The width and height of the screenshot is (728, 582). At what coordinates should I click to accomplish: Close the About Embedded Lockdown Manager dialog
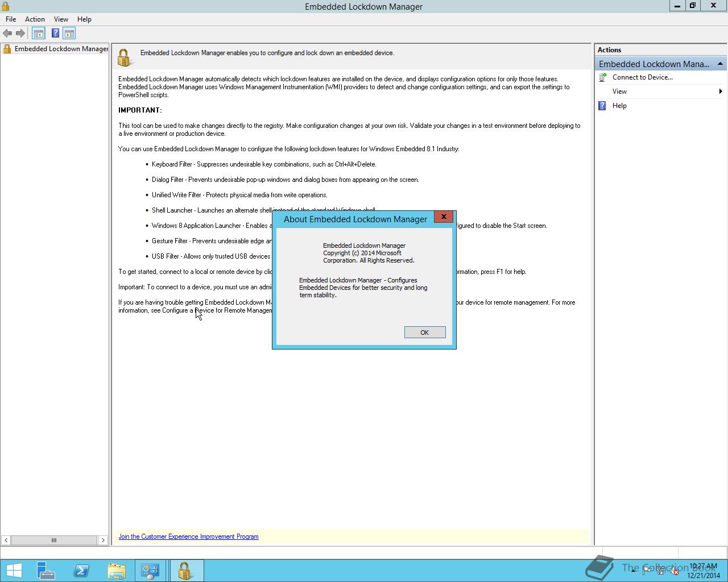click(444, 217)
